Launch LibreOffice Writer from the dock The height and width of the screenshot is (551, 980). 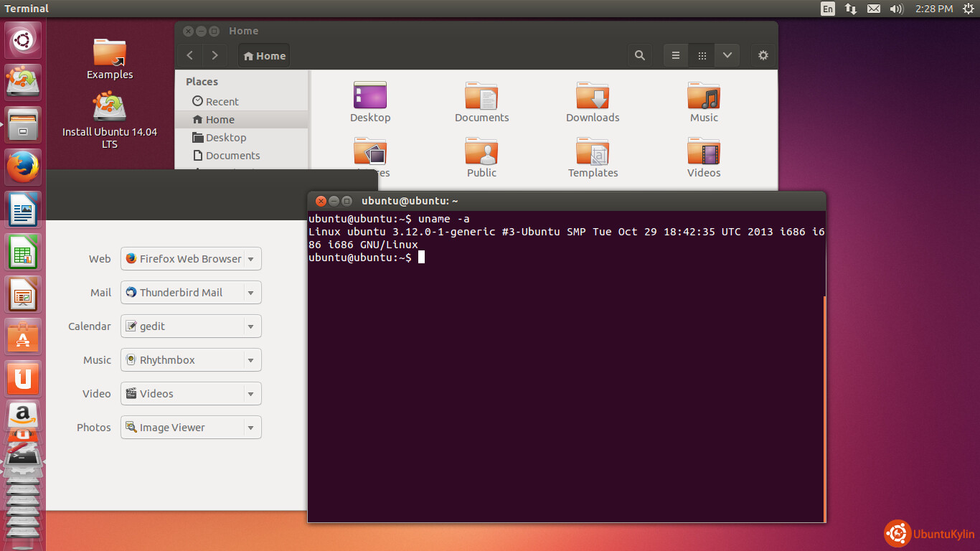click(x=23, y=210)
